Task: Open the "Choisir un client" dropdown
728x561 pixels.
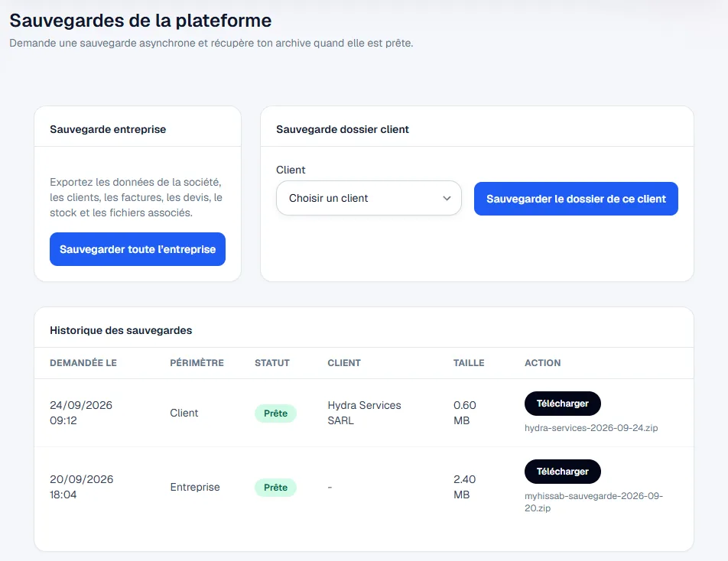Action: 369,198
